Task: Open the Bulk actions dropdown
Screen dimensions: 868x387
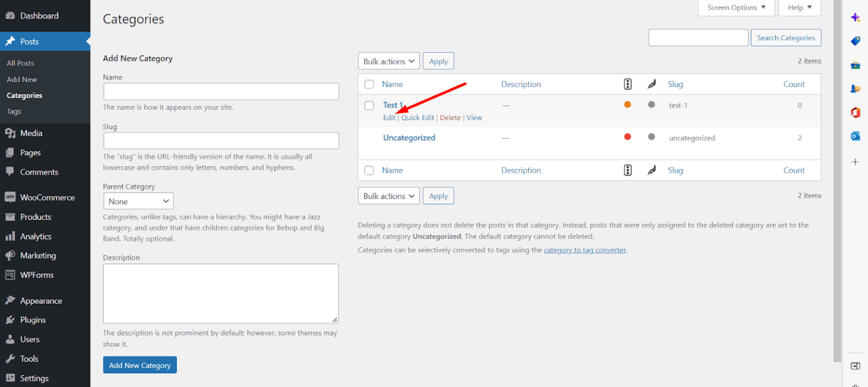Action: pyautogui.click(x=388, y=61)
